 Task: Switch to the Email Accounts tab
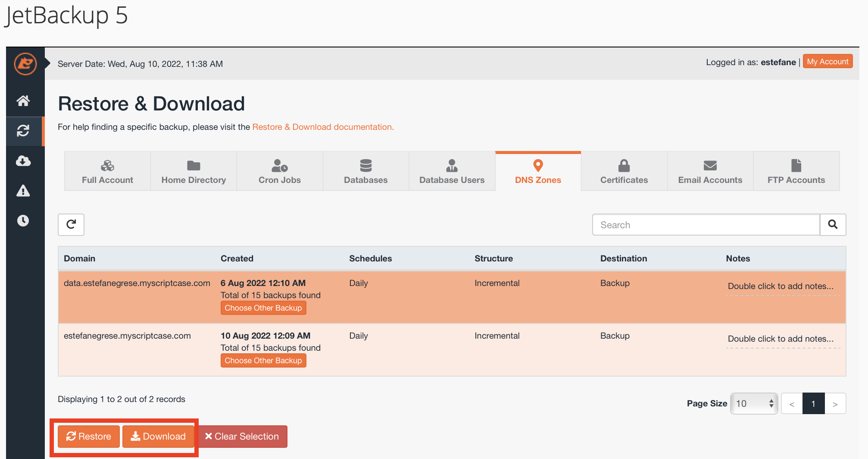(x=710, y=171)
